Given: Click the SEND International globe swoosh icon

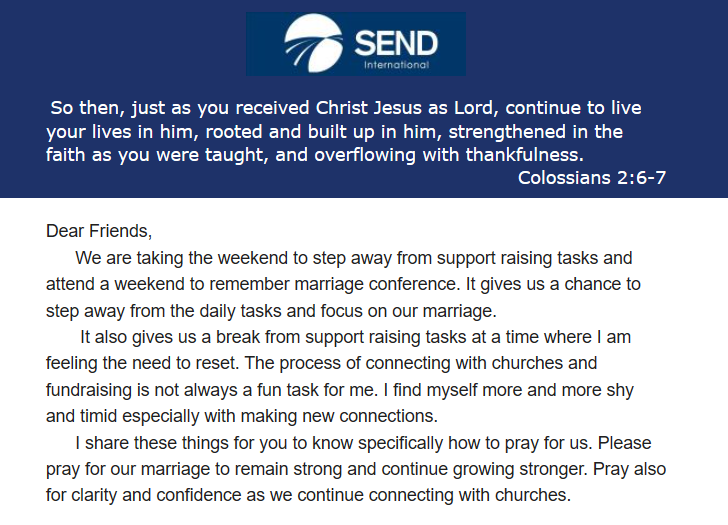Looking at the screenshot, I should coord(312,44).
